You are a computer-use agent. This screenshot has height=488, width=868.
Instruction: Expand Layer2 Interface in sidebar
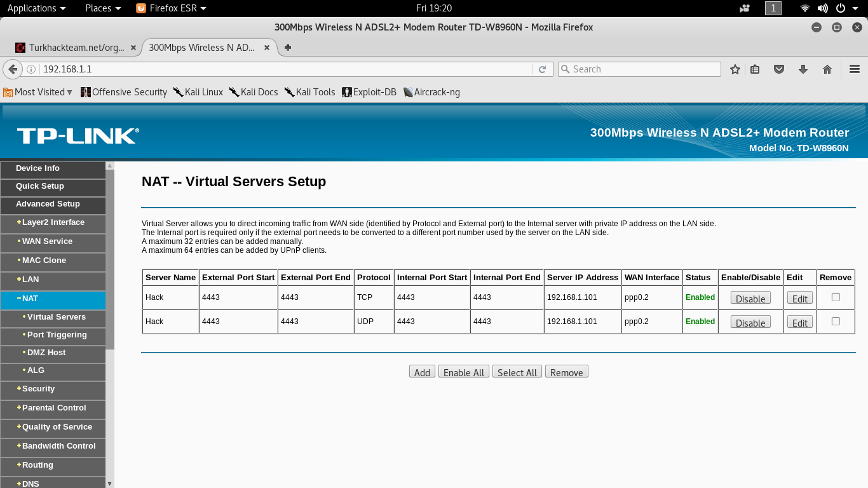click(53, 223)
